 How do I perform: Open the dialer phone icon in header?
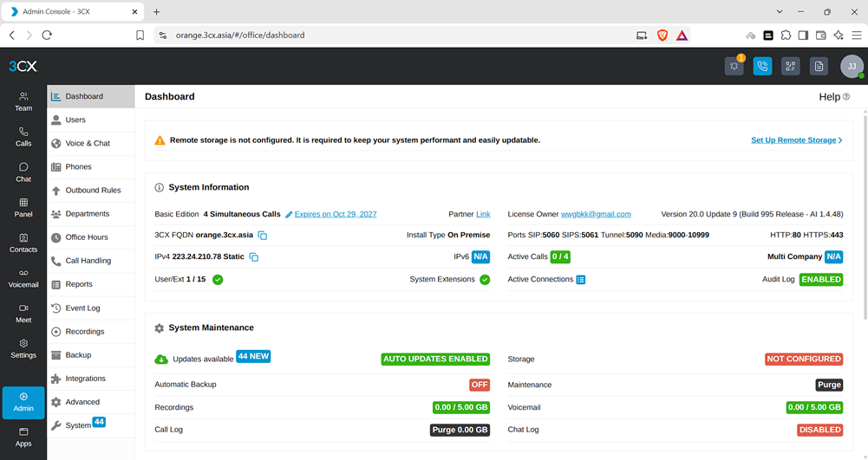click(x=762, y=67)
